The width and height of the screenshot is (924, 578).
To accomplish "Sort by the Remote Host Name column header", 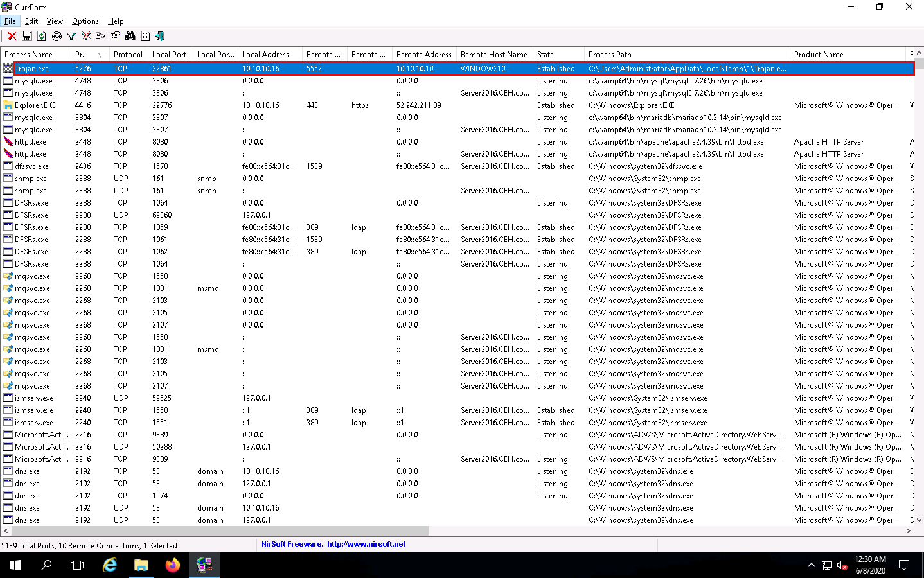I will pyautogui.click(x=495, y=55).
